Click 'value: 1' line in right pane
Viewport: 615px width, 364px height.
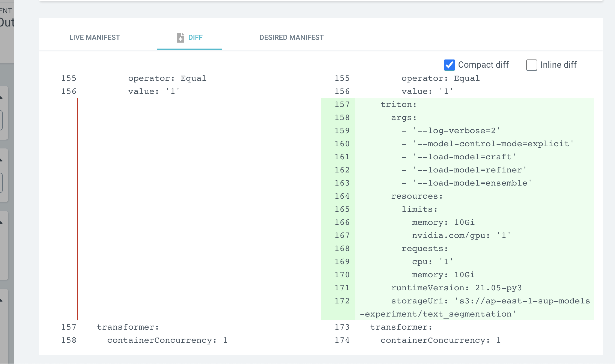427,91
